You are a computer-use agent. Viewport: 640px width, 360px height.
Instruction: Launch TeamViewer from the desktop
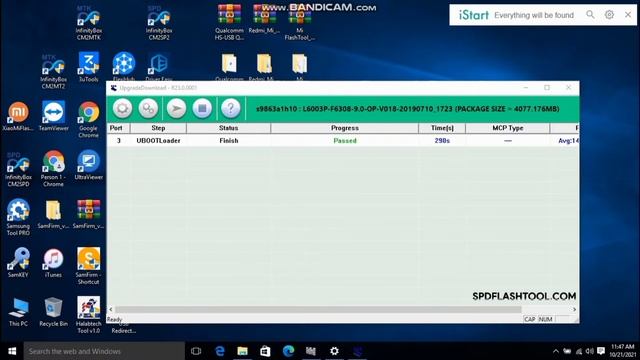point(53,116)
